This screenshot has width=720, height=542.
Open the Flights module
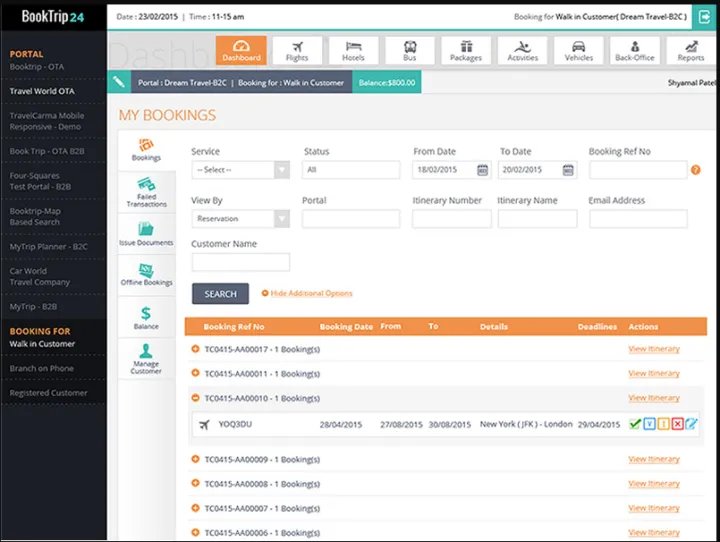[297, 50]
